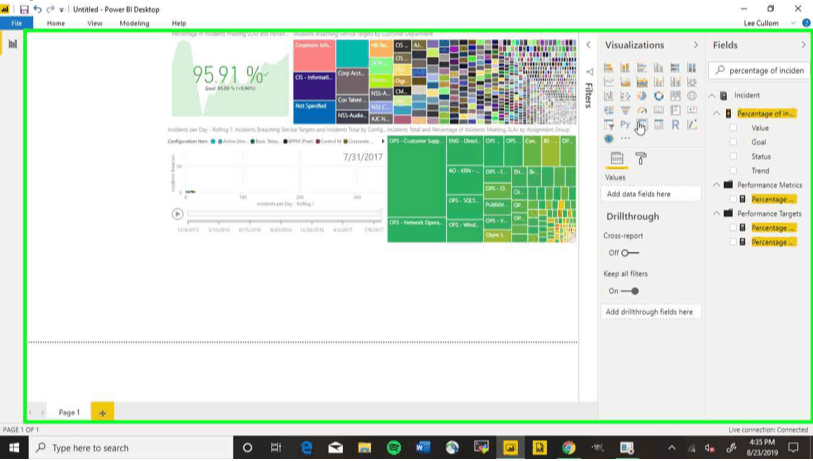Select the Multi-row card visualization
This screenshot has width=813, height=461.
click(675, 110)
